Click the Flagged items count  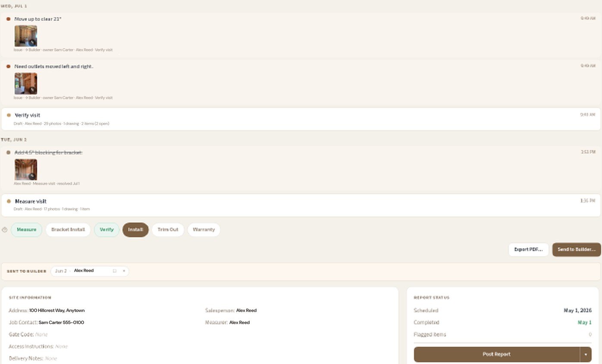[x=590, y=335]
